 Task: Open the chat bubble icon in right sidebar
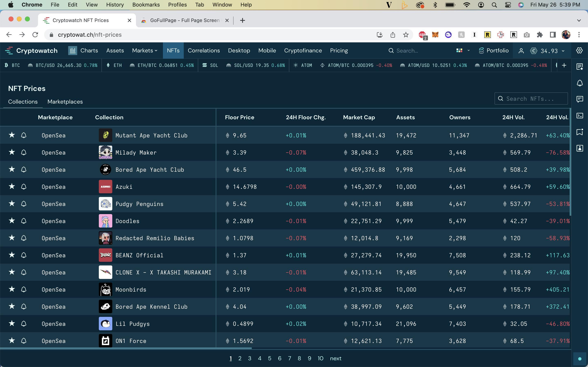click(x=580, y=99)
